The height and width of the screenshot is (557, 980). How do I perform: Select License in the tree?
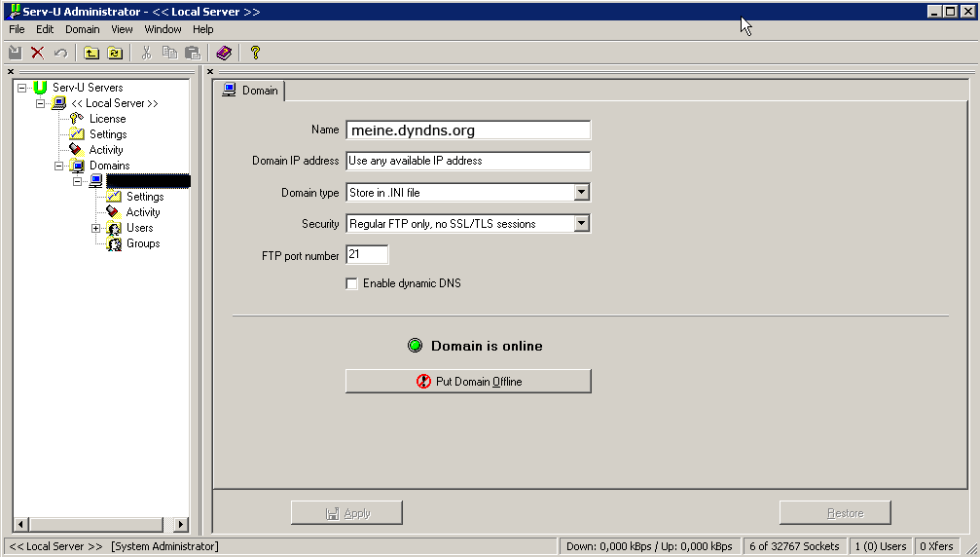coord(107,119)
